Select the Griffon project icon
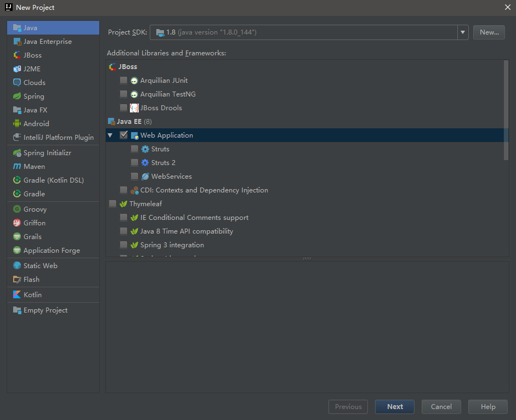Image resolution: width=516 pixels, height=420 pixels. pyautogui.click(x=17, y=223)
